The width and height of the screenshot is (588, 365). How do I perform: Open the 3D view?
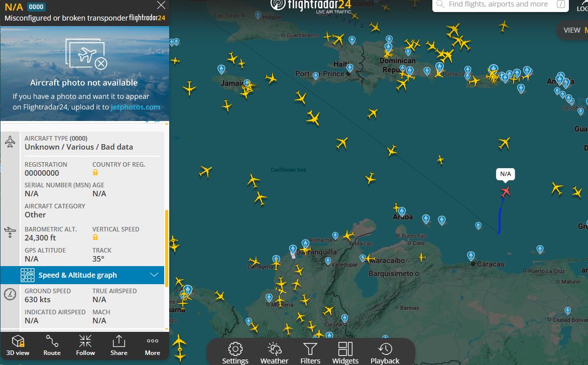point(18,345)
